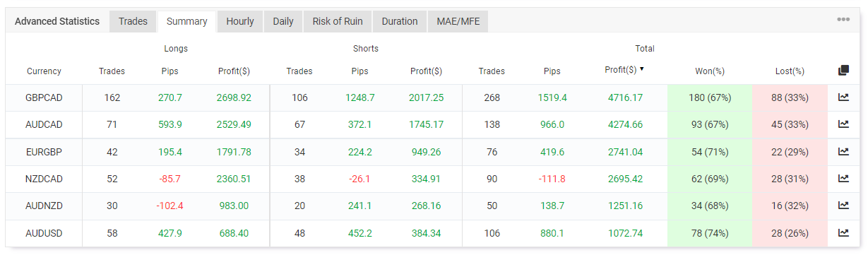Click GBPCAD total trades 268
The height and width of the screenshot is (255, 868).
(x=492, y=97)
